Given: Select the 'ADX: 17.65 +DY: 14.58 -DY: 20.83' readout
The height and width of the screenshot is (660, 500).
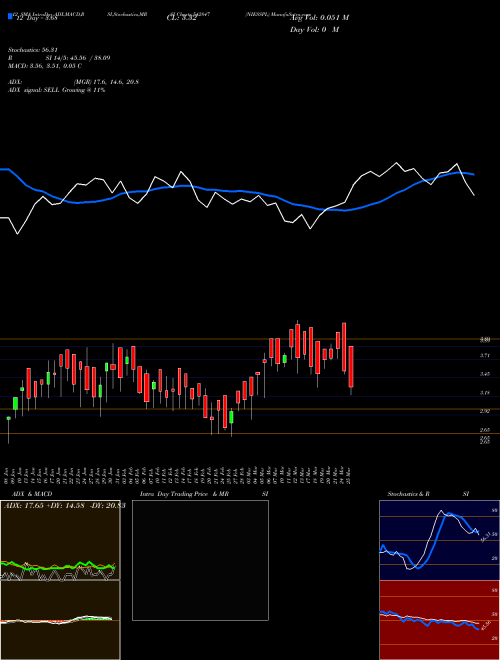Looking at the screenshot, I should pyautogui.click(x=64, y=506).
